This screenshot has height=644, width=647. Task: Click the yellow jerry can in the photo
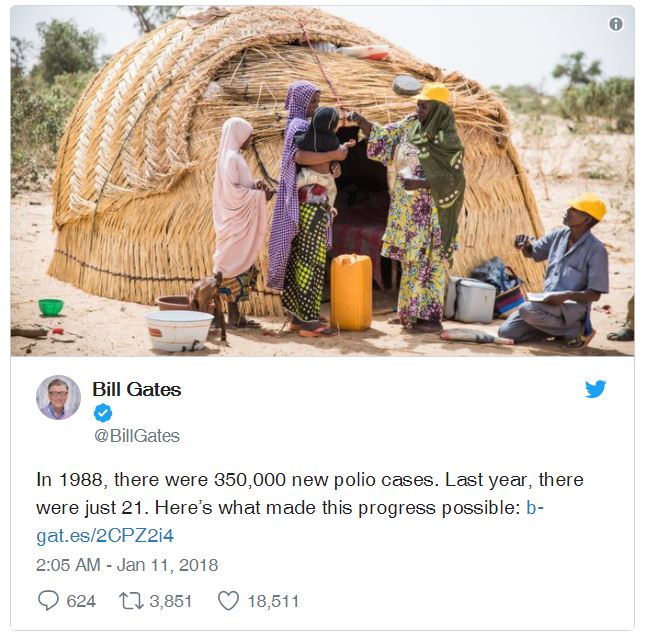click(x=351, y=292)
